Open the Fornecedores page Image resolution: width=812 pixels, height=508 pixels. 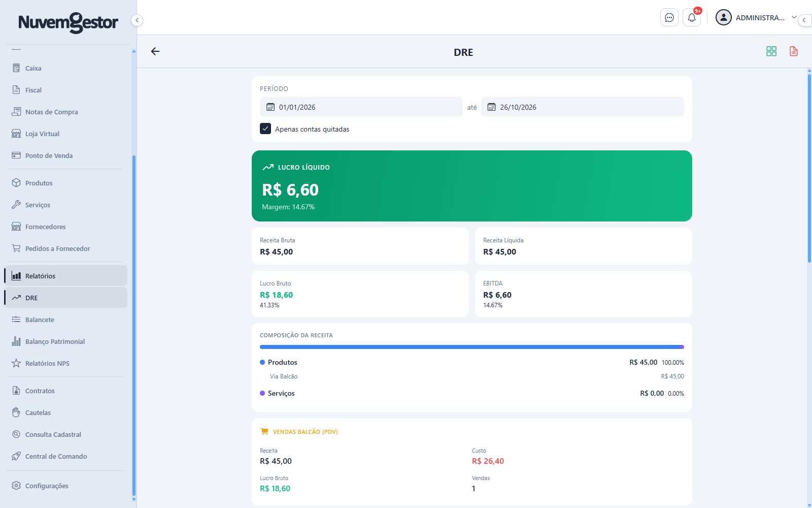[x=65, y=227]
